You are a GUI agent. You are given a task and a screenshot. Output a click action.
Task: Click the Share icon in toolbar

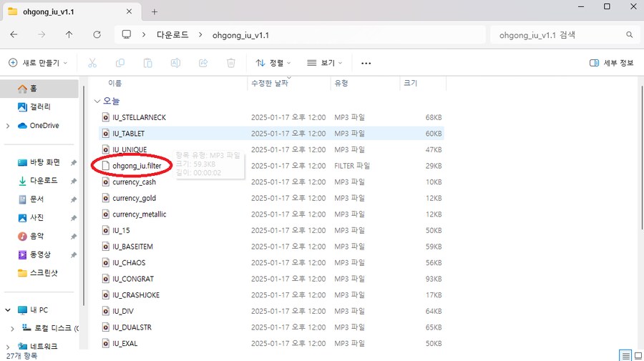pos(203,63)
